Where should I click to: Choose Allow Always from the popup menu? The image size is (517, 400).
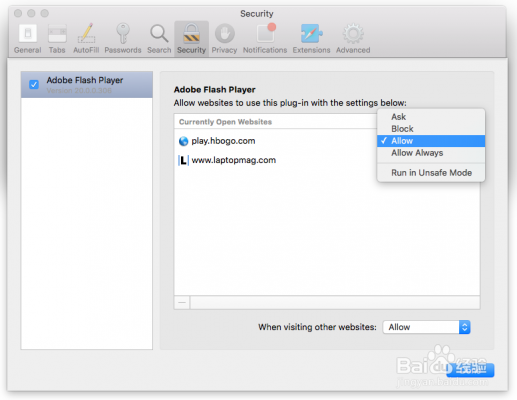point(431,153)
